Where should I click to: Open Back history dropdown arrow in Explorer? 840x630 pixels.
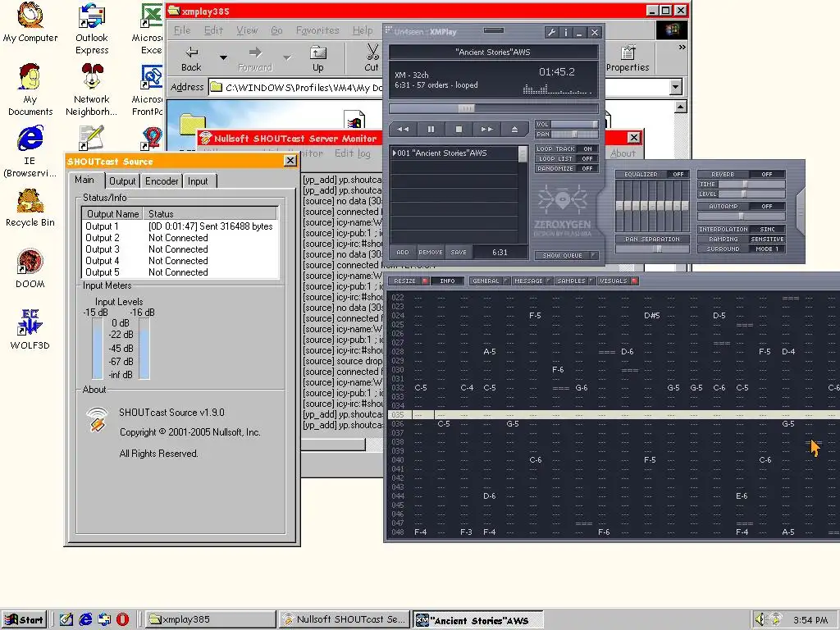click(223, 57)
